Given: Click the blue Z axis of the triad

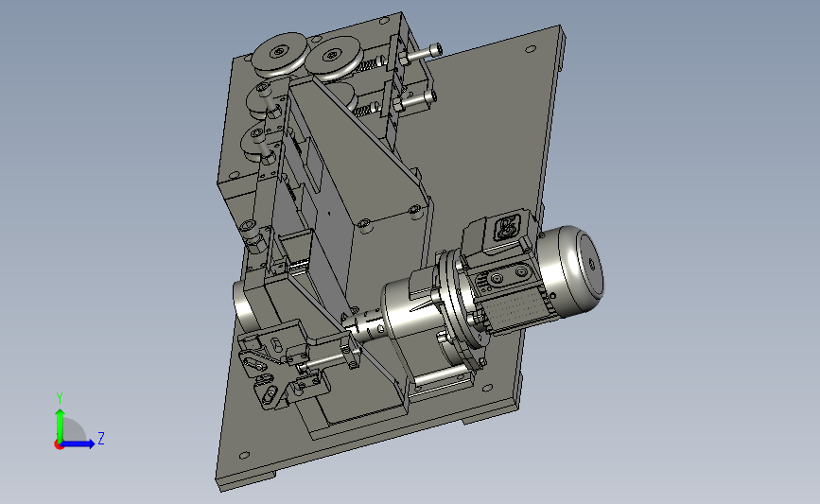Looking at the screenshot, I should [x=78, y=444].
